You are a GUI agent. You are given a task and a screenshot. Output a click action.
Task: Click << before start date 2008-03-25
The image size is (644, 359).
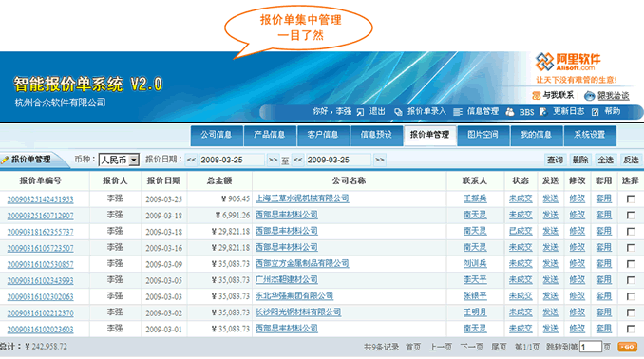pos(191,160)
